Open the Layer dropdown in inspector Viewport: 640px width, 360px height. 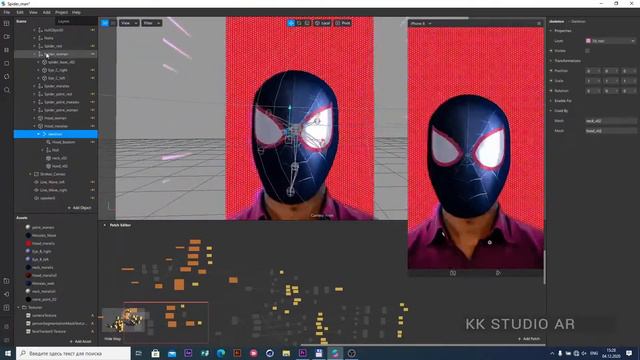[611, 41]
